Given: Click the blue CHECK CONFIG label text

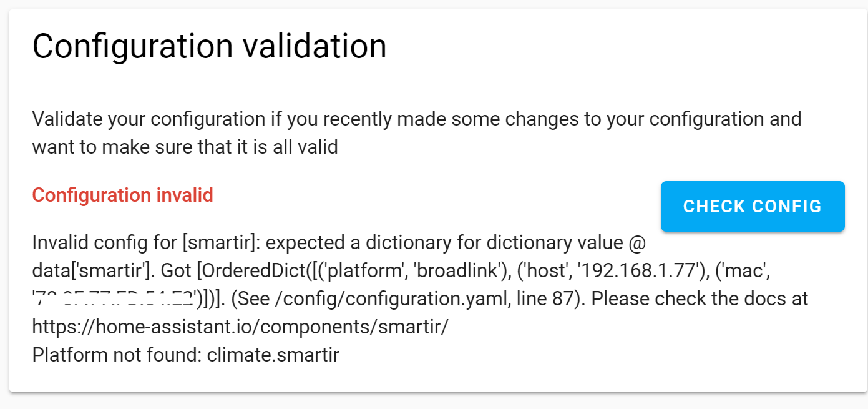Looking at the screenshot, I should (751, 206).
